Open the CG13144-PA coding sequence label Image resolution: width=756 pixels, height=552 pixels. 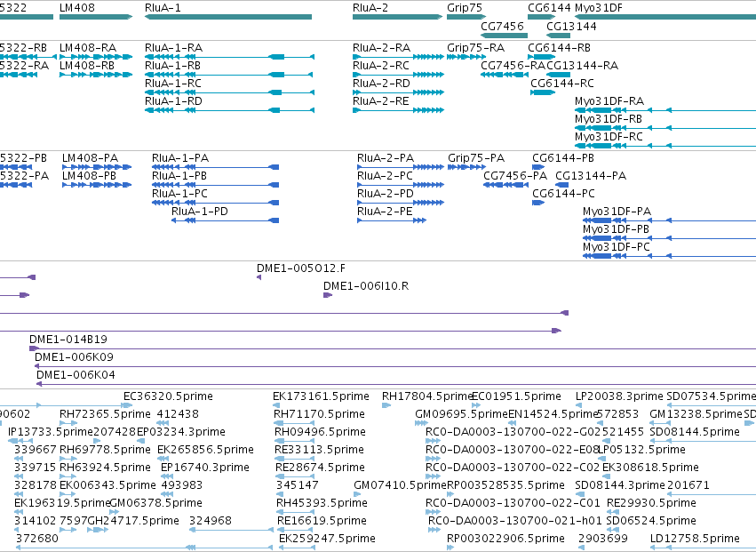tap(591, 176)
